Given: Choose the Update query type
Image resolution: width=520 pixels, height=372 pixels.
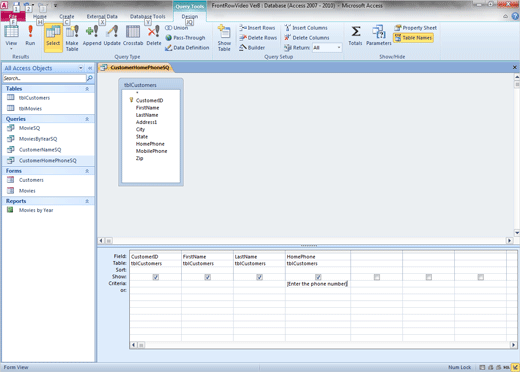Looking at the screenshot, I should coord(112,36).
